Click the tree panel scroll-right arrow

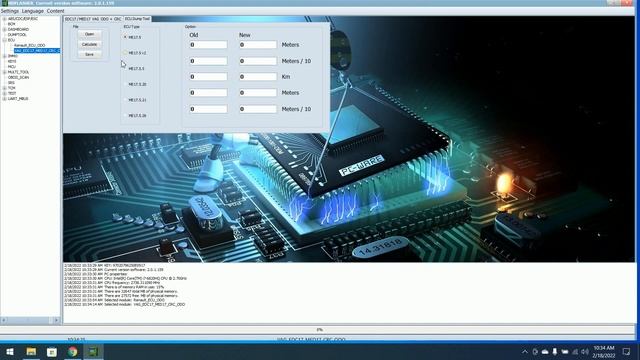coord(57,320)
